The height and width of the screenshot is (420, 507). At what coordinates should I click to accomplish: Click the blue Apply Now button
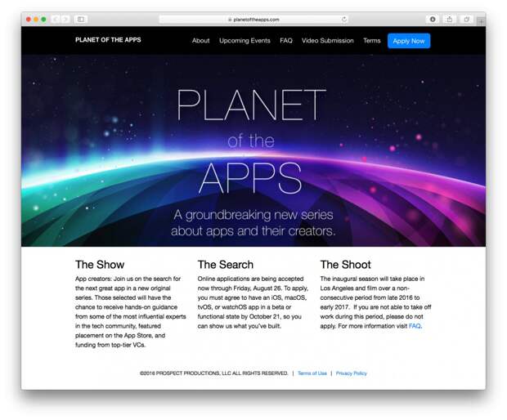[x=409, y=41]
